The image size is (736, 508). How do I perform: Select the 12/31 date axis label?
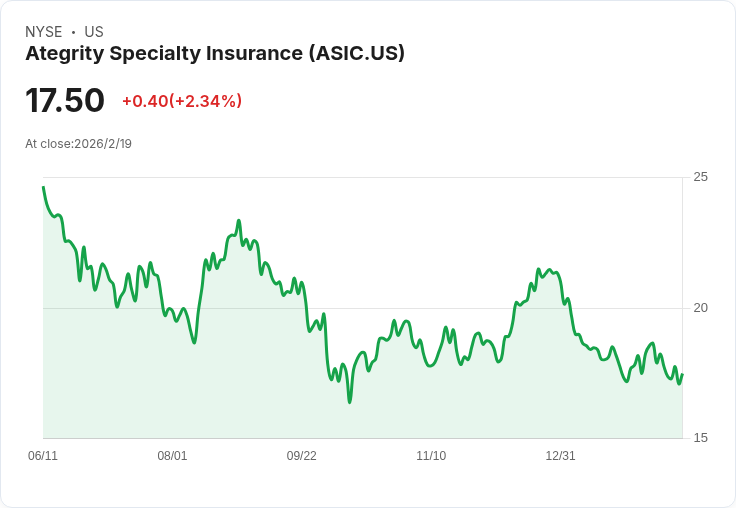click(x=560, y=456)
